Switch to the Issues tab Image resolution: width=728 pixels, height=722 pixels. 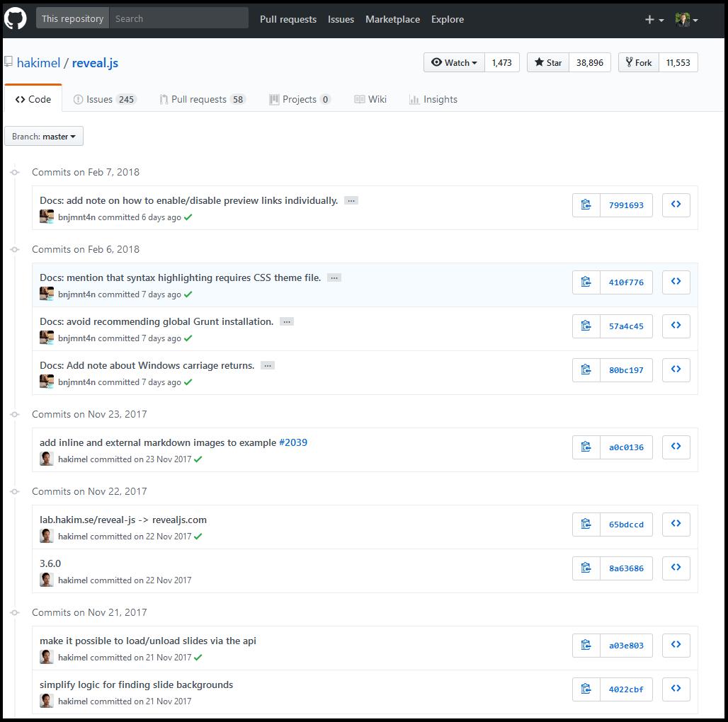[x=105, y=100]
